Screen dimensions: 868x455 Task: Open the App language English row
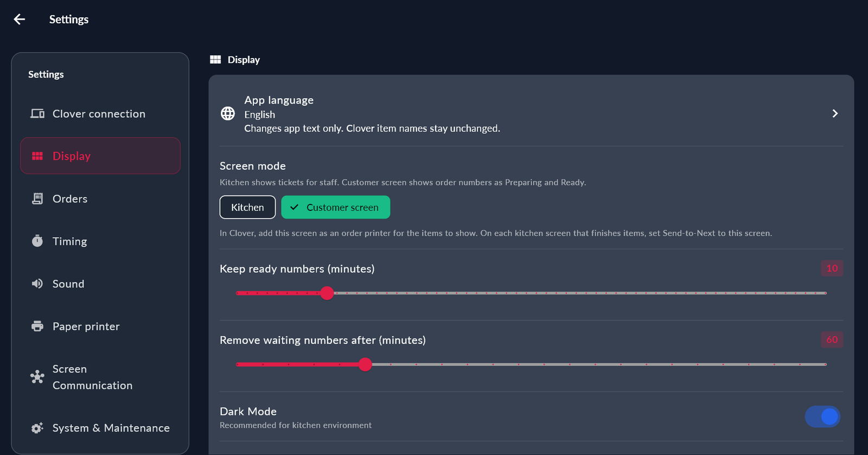click(531, 114)
